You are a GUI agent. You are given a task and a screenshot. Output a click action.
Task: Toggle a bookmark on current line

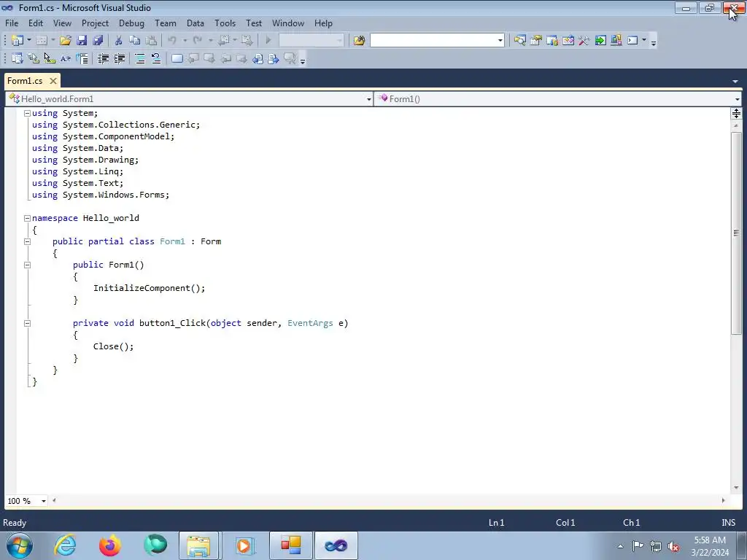tap(177, 58)
